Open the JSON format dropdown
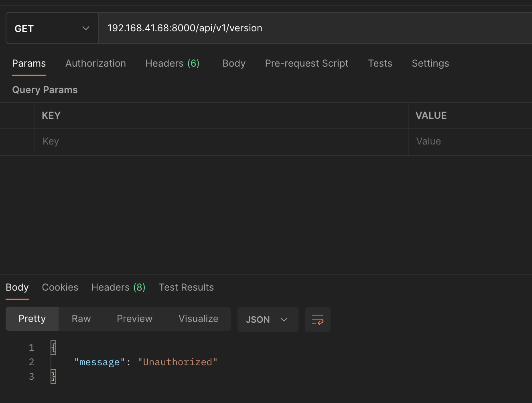 (x=268, y=320)
